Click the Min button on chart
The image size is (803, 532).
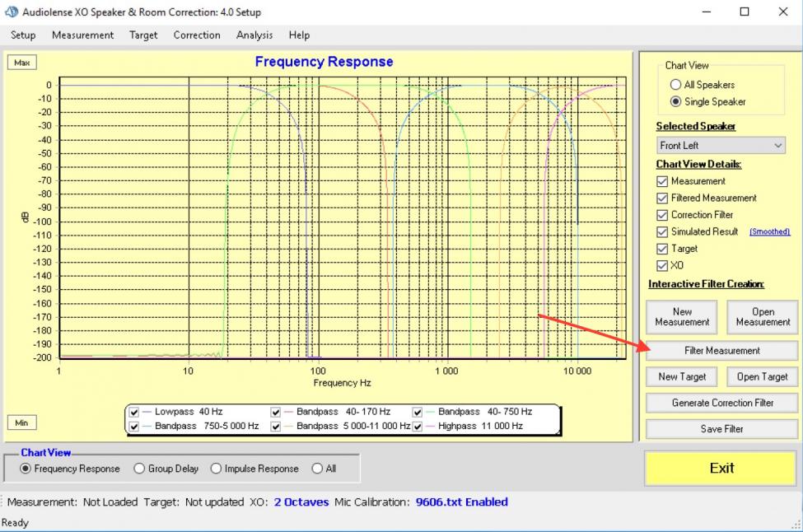21,422
